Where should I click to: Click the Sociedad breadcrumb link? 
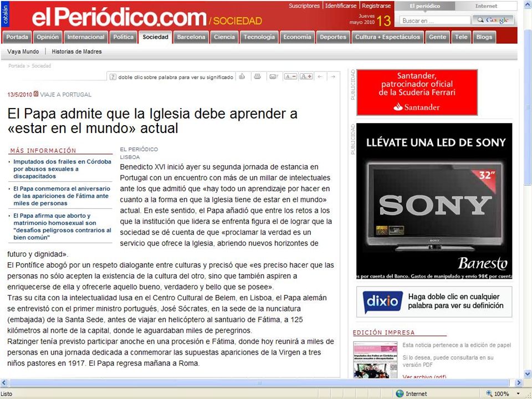42,66
